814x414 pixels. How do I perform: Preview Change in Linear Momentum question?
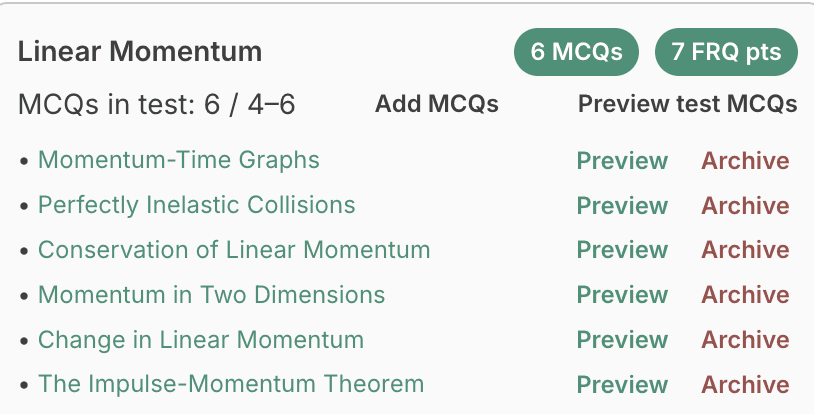[622, 340]
